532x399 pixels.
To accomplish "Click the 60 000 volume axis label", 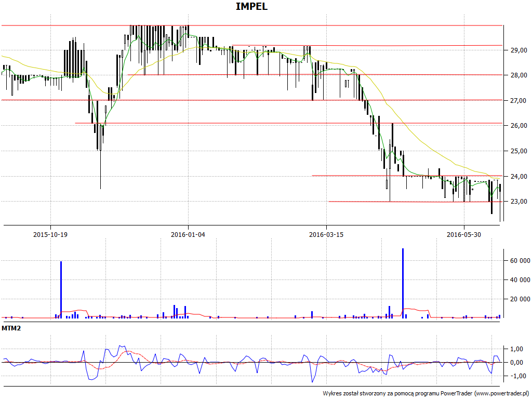I will [520, 261].
